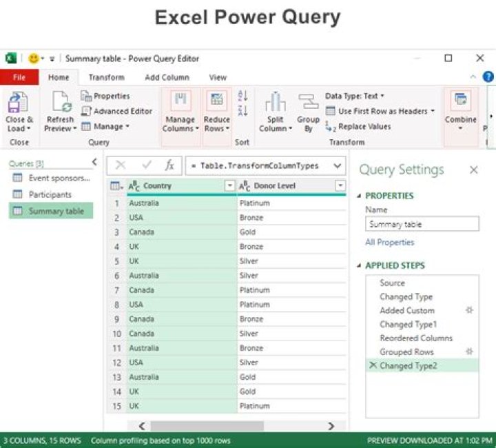Open gear settings for Grouped Rows step
Image resolution: width=496 pixels, height=448 pixels.
(469, 352)
